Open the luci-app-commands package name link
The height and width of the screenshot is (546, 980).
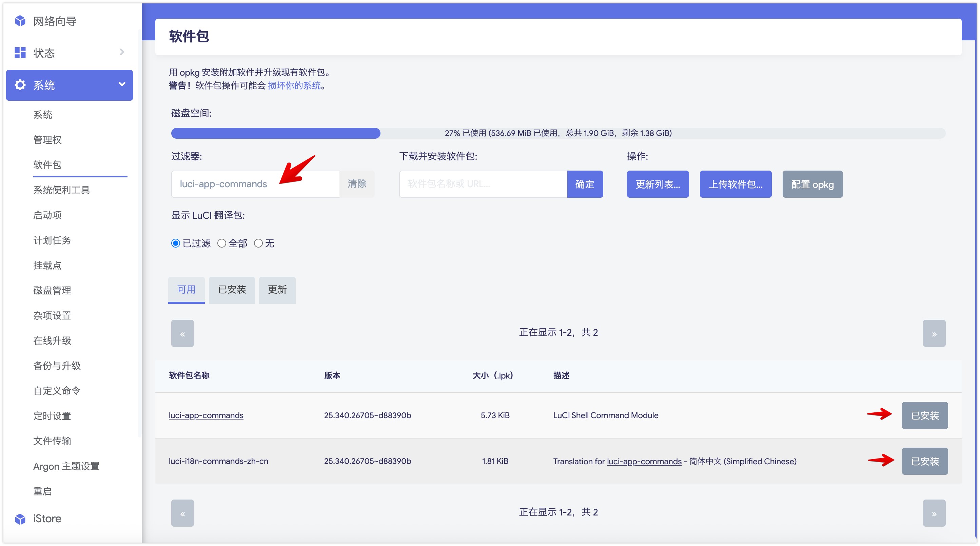(x=206, y=415)
